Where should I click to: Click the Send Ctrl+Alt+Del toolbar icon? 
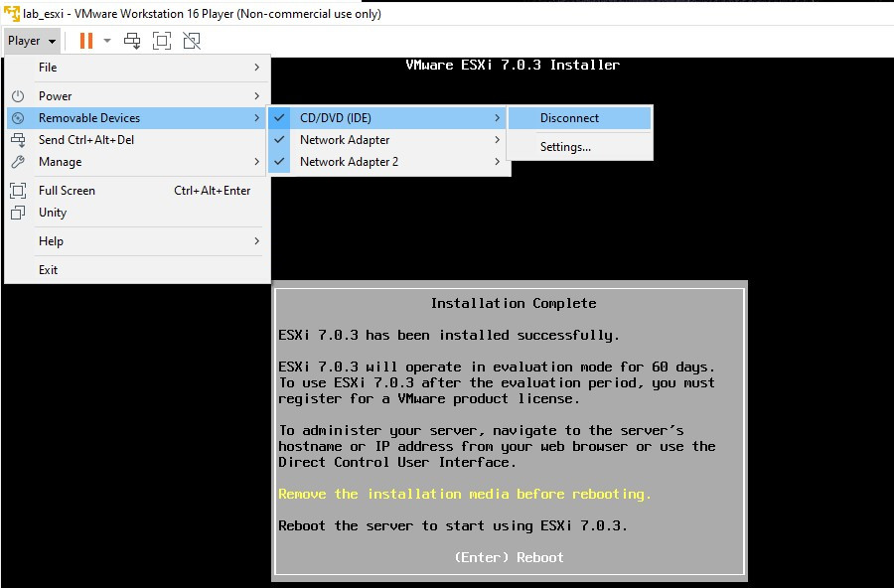(x=132, y=41)
